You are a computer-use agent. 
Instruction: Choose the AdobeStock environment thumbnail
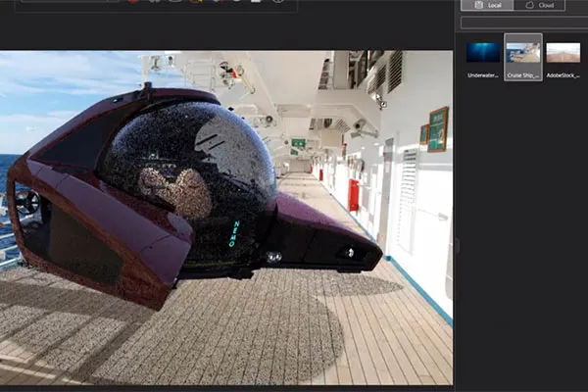[x=563, y=52]
